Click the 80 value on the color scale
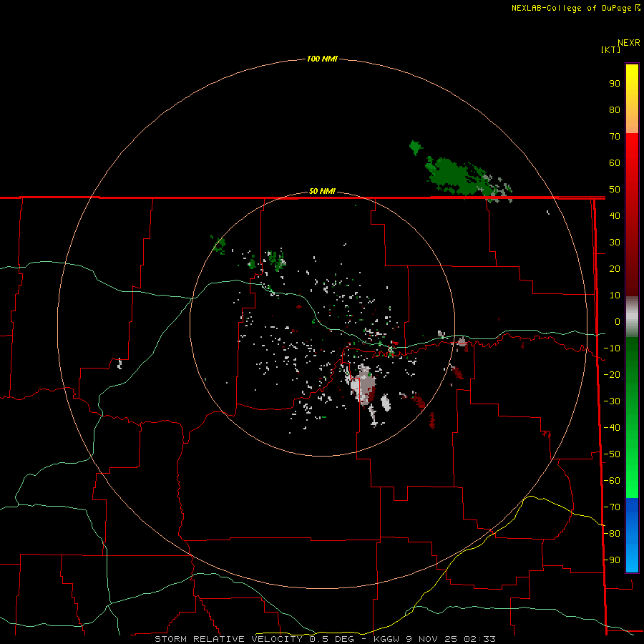644x644 pixels. pos(615,109)
